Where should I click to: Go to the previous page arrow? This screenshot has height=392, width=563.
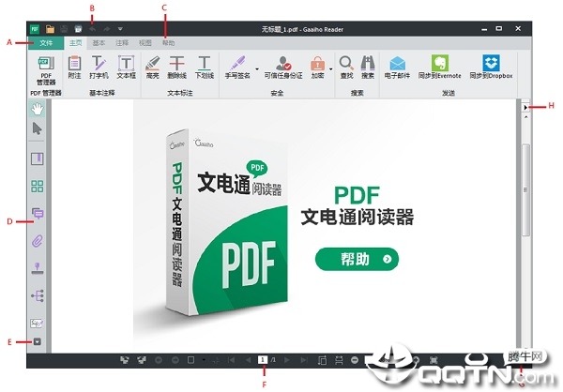(248, 360)
